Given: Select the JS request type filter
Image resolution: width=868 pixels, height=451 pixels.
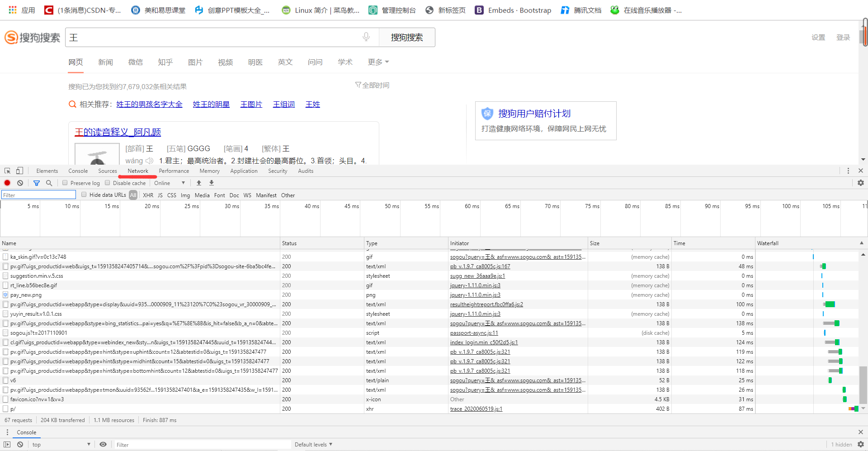Looking at the screenshot, I should coord(160,195).
